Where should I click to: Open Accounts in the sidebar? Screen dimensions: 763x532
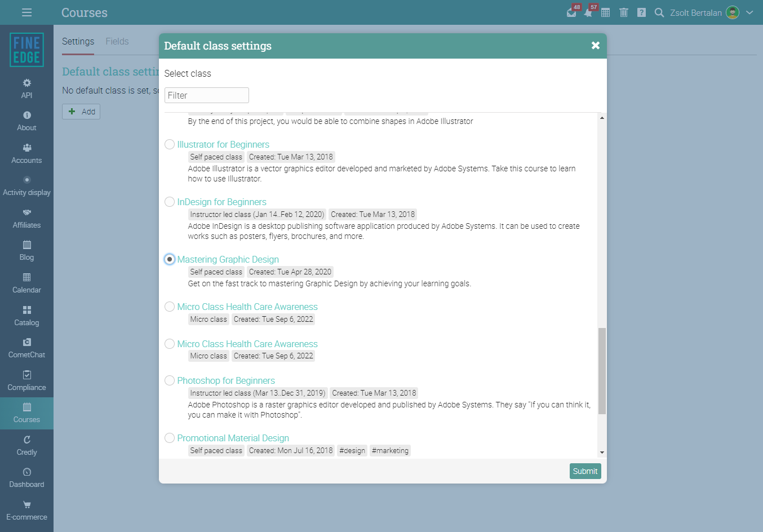coord(26,154)
